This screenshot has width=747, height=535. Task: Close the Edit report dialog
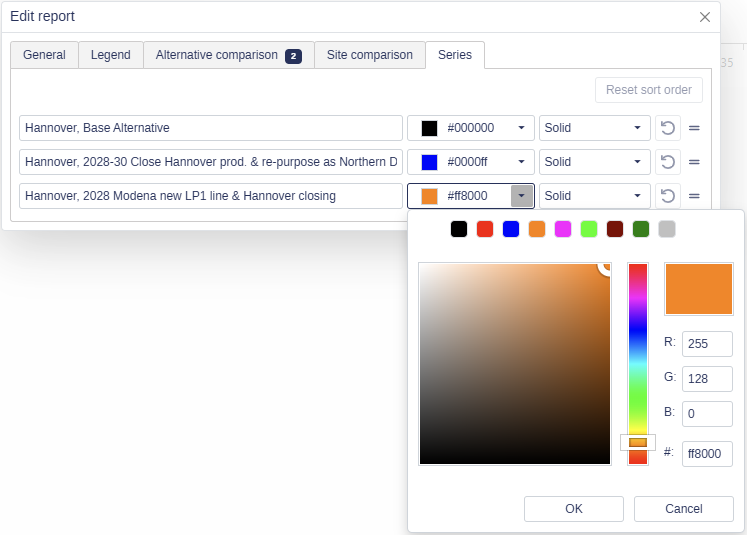[705, 17]
